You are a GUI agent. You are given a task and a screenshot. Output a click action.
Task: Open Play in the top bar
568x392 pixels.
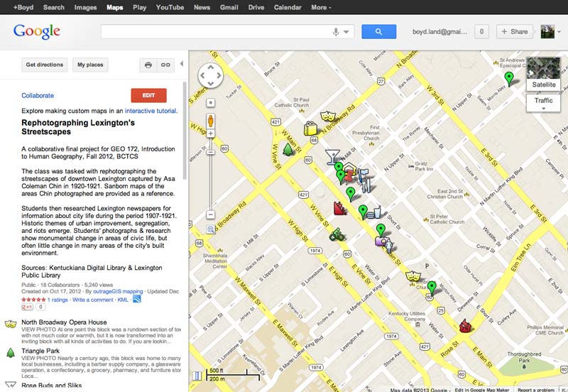click(x=139, y=7)
